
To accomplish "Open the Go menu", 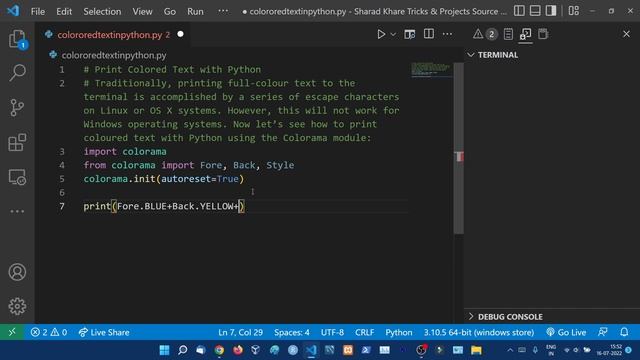I will 170,11.
